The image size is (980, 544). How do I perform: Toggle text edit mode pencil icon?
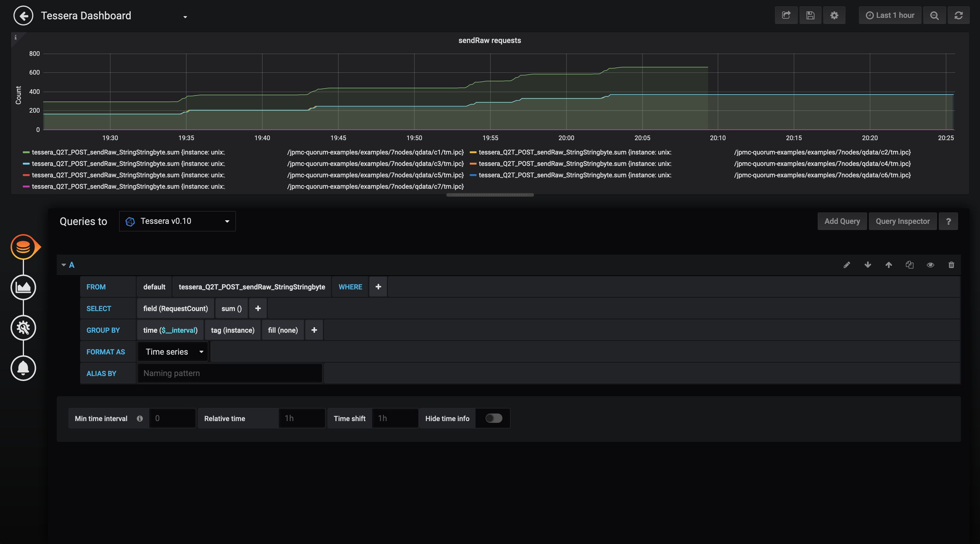(846, 265)
